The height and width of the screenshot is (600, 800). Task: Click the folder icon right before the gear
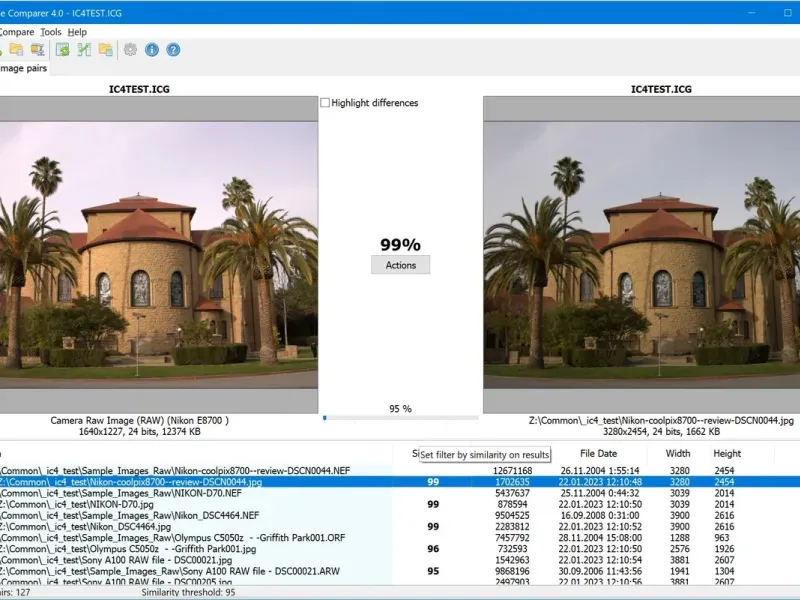(106, 50)
